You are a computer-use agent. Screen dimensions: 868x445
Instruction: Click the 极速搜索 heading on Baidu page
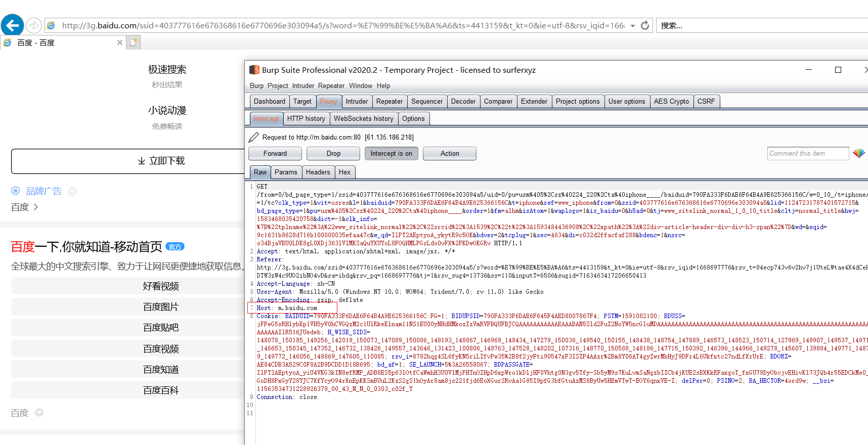pyautogui.click(x=167, y=70)
